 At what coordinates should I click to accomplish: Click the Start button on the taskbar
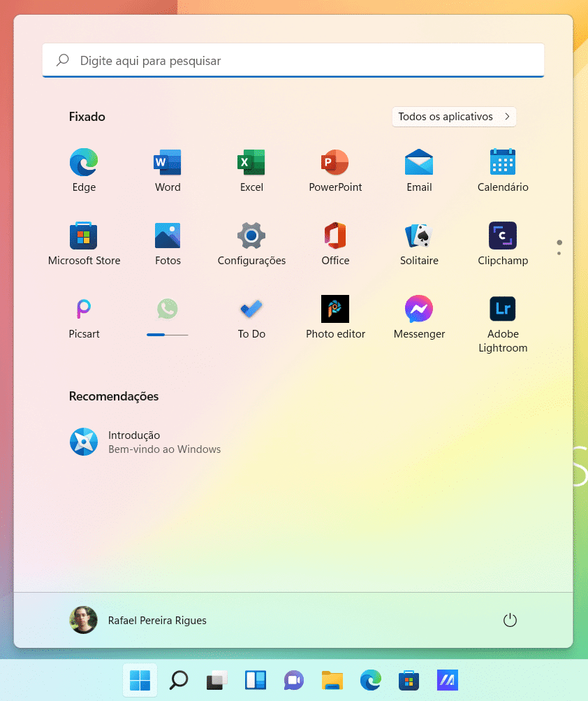coord(140,681)
